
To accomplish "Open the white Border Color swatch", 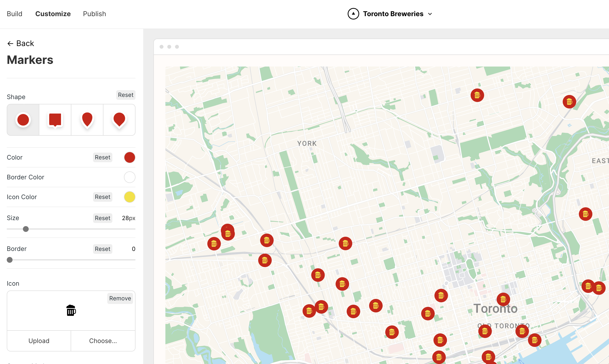I will pos(129,177).
